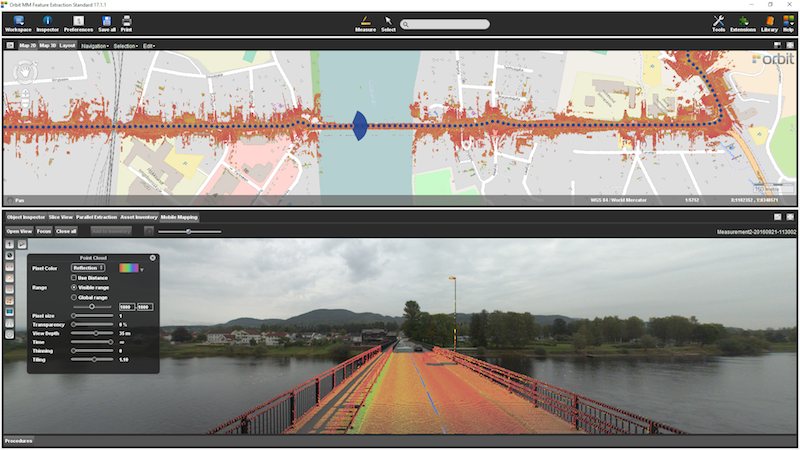The image size is (800, 450).
Task: Open the Workspace panel icon
Action: pos(18,21)
